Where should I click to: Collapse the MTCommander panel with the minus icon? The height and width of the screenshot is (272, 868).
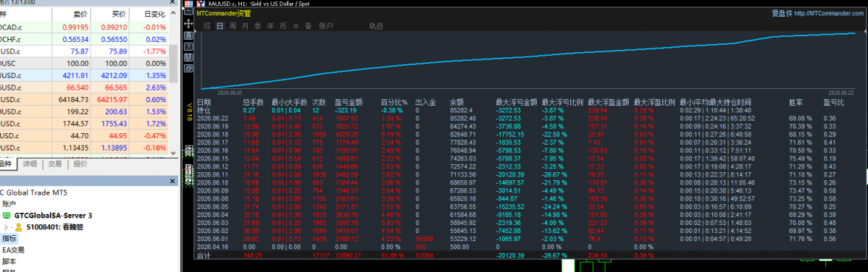click(189, 11)
